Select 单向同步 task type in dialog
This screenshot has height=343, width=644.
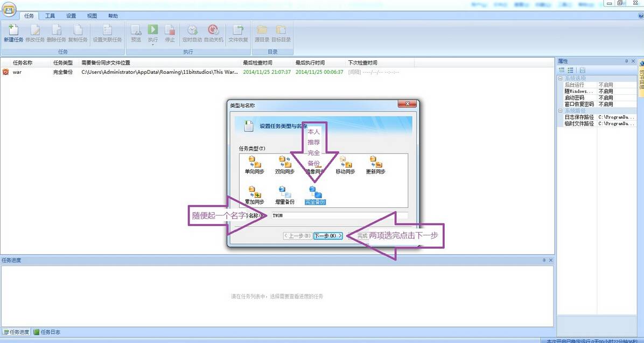coord(254,165)
